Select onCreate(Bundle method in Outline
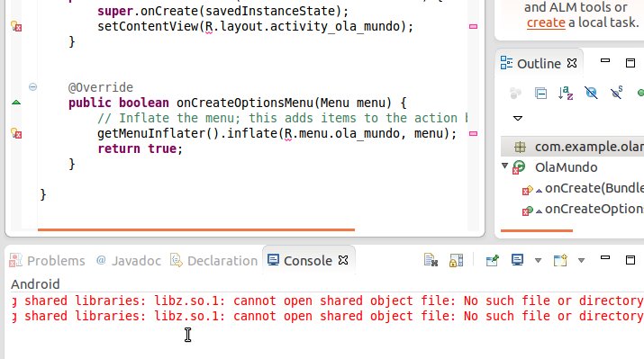The width and height of the screenshot is (644, 359). point(594,188)
